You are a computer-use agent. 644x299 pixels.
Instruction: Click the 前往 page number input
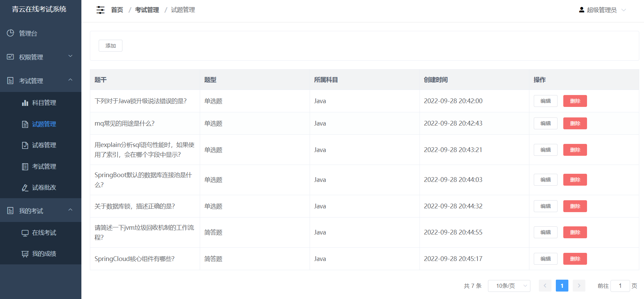(620, 286)
